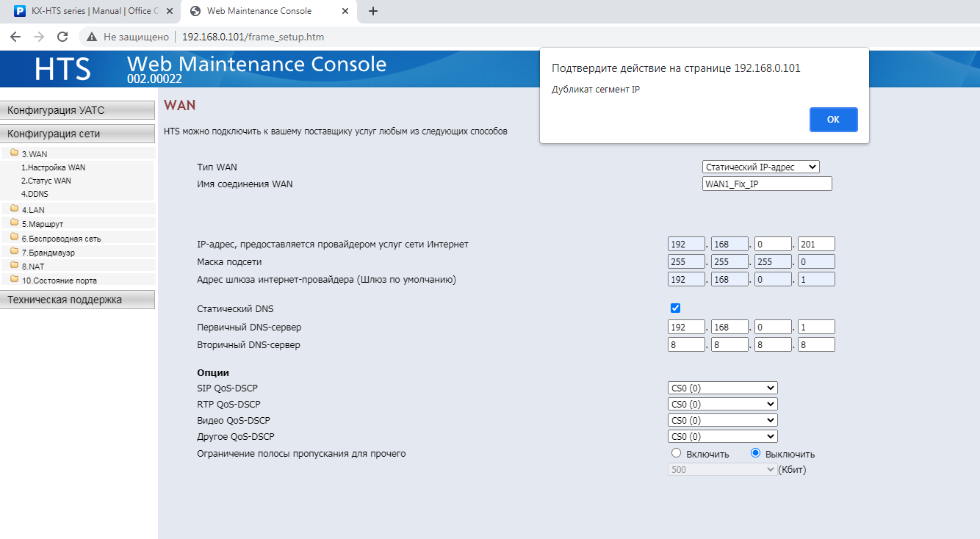Open the Конфигурация сети section
980x539 pixels.
pos(77,134)
